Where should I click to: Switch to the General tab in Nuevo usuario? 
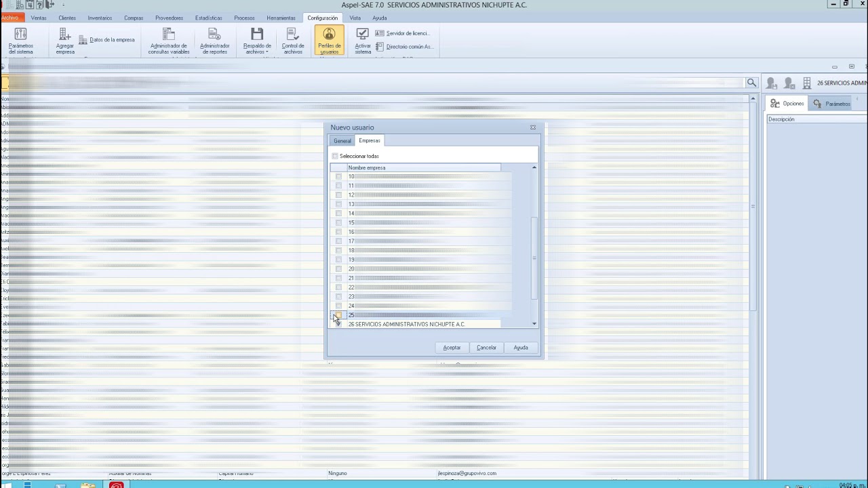[342, 141]
